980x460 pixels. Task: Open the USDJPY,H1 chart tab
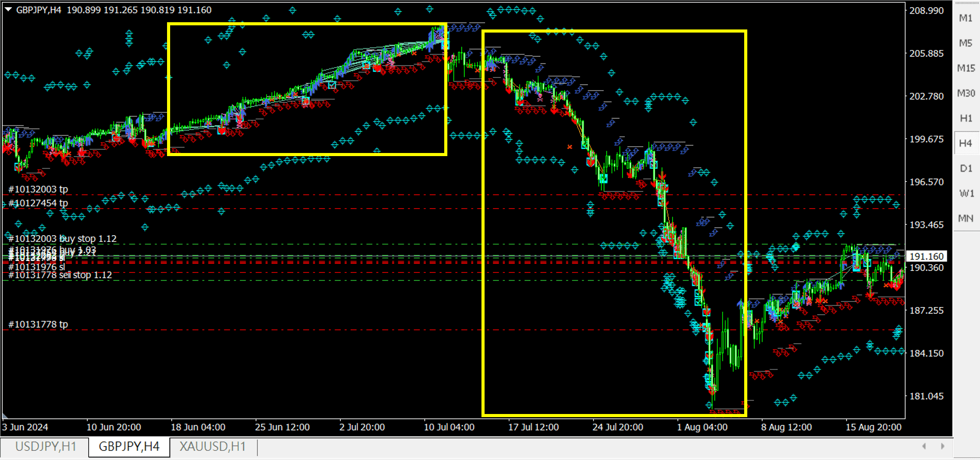pyautogui.click(x=46, y=447)
